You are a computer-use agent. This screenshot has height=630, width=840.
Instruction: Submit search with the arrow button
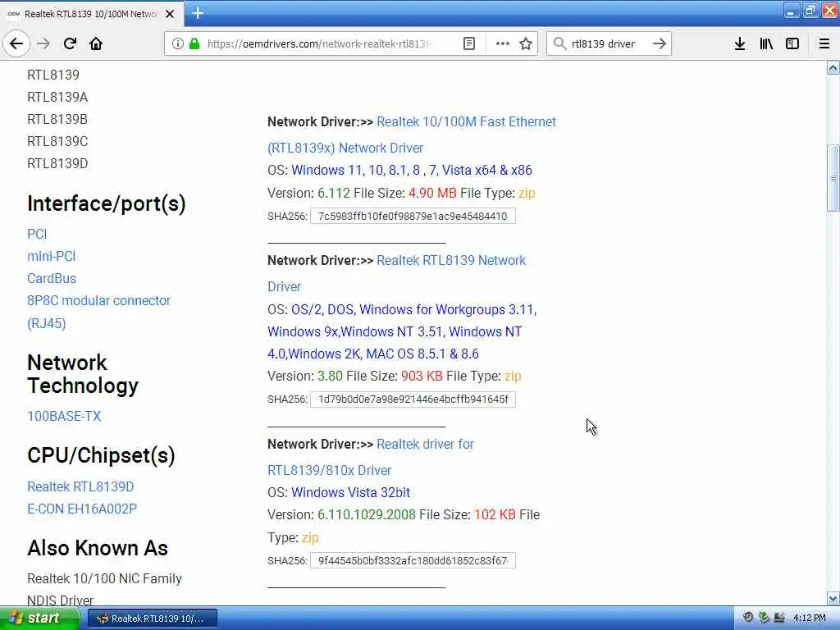coord(660,43)
